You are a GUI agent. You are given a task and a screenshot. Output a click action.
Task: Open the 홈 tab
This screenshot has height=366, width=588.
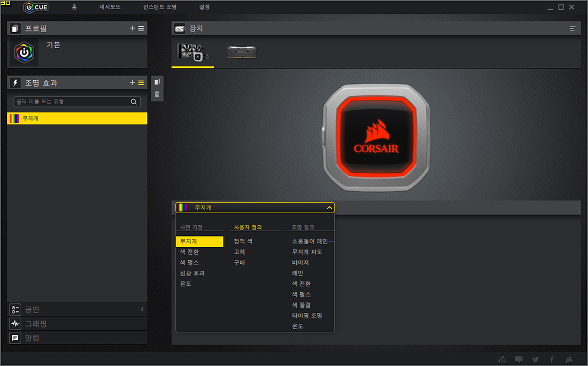74,7
